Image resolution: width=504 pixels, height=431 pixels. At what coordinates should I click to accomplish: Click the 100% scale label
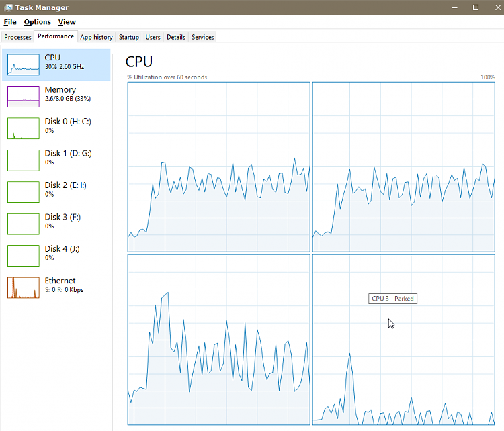[488, 77]
